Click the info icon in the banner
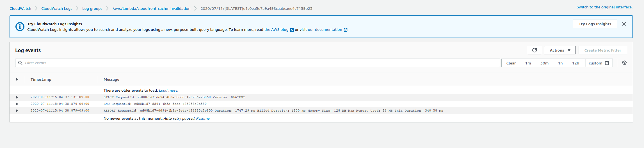Screen dimensions: 644x148 tap(20, 27)
